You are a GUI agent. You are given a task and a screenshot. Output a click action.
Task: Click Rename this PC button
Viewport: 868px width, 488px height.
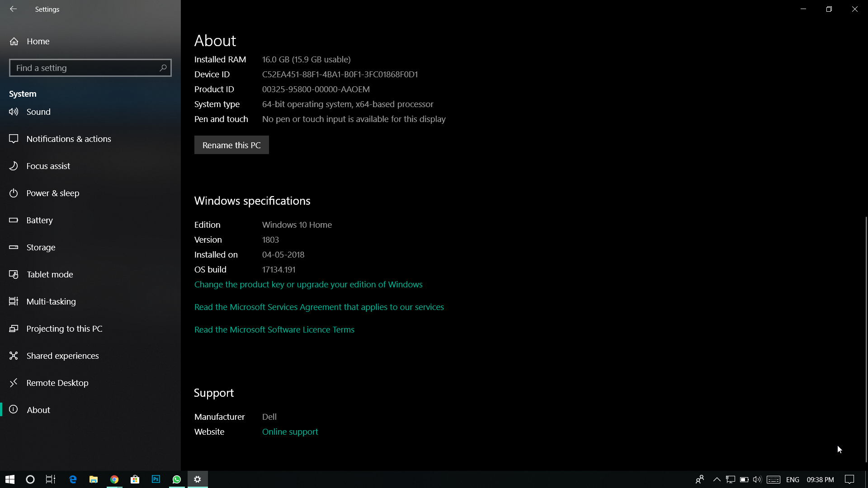(231, 145)
